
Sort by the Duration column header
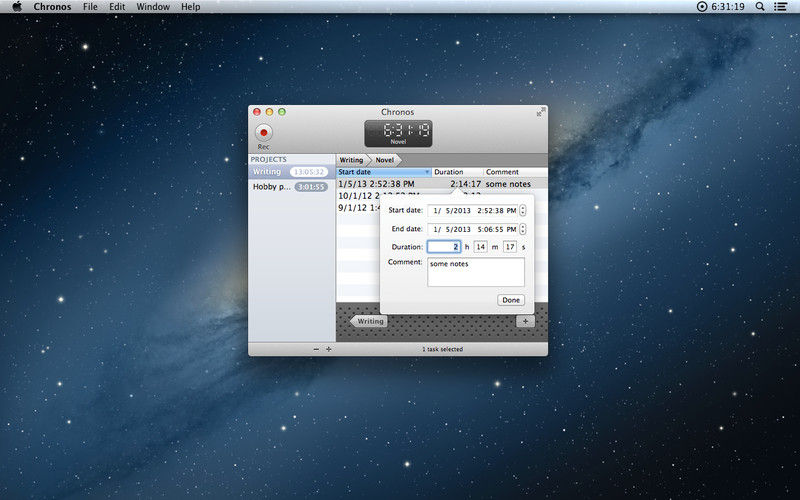[458, 172]
